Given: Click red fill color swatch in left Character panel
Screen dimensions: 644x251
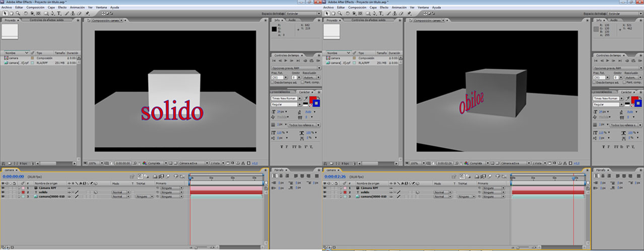Looking at the screenshot, I should tap(312, 98).
